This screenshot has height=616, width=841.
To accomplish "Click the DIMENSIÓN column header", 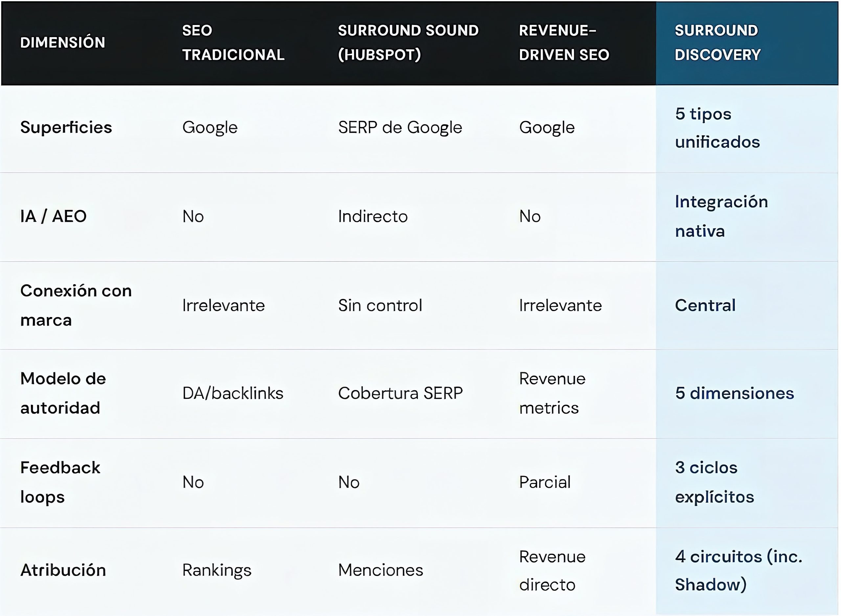I will pyautogui.click(x=63, y=42).
